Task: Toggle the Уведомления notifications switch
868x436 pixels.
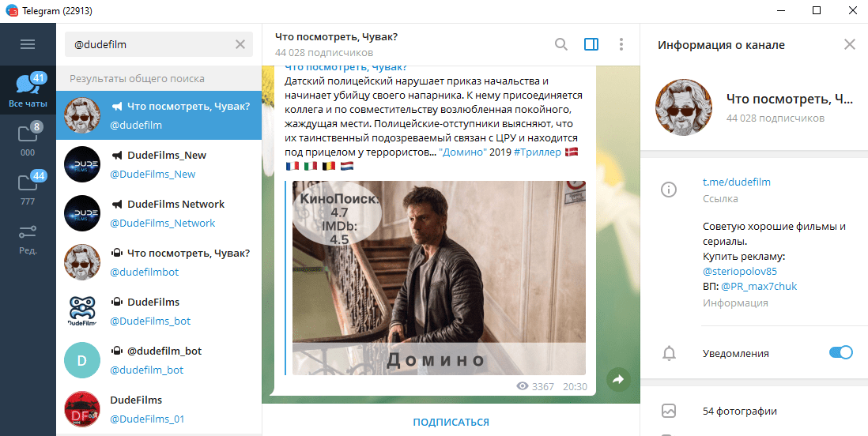Action: 840,353
